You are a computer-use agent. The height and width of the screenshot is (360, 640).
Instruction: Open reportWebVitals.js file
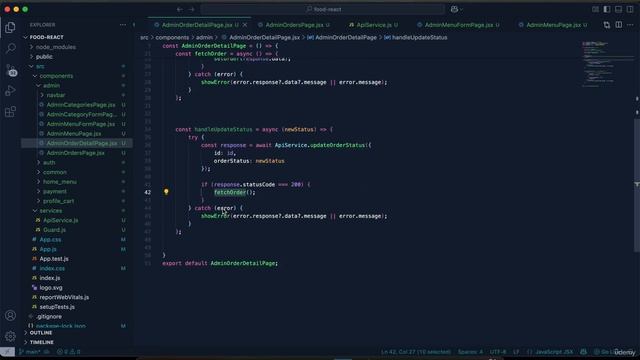pyautogui.click(x=64, y=297)
